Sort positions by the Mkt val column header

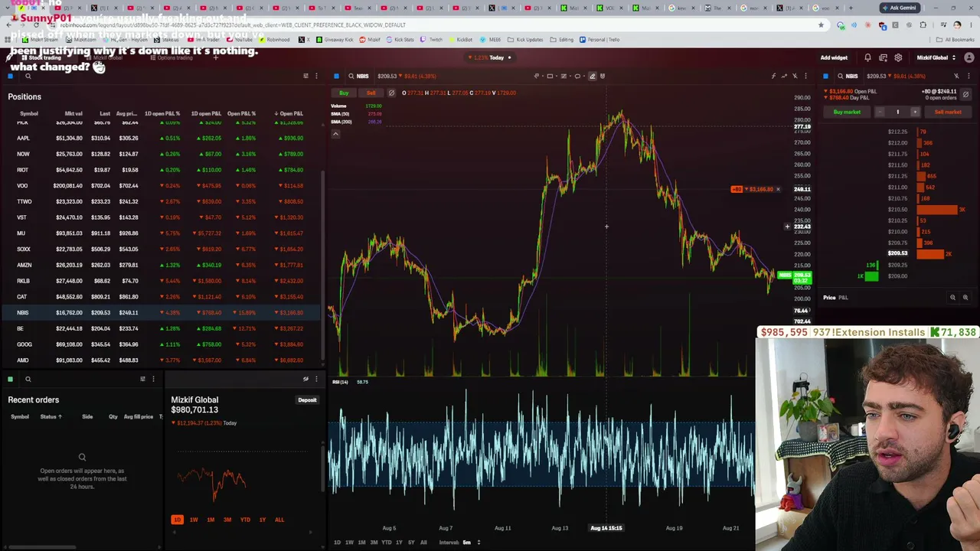(x=73, y=113)
